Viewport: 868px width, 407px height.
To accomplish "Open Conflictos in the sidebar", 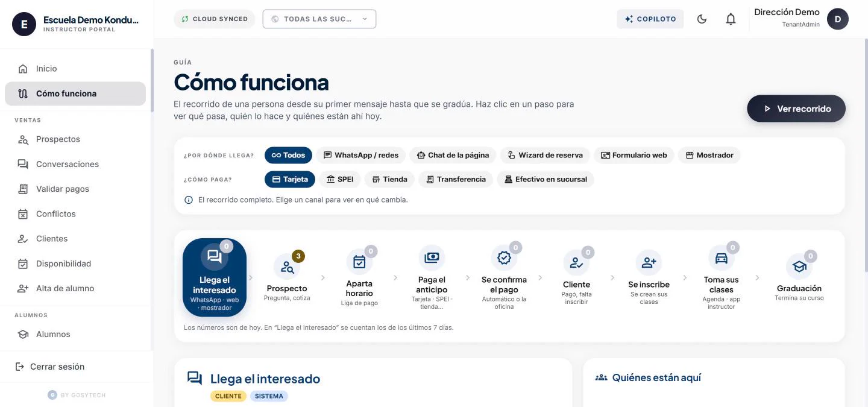I will pyautogui.click(x=75, y=214).
